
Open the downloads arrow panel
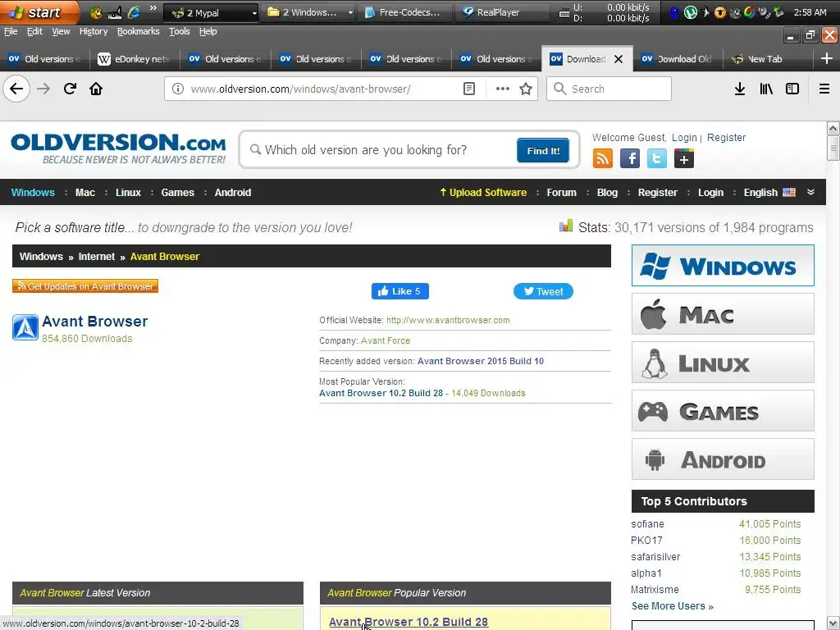click(740, 89)
